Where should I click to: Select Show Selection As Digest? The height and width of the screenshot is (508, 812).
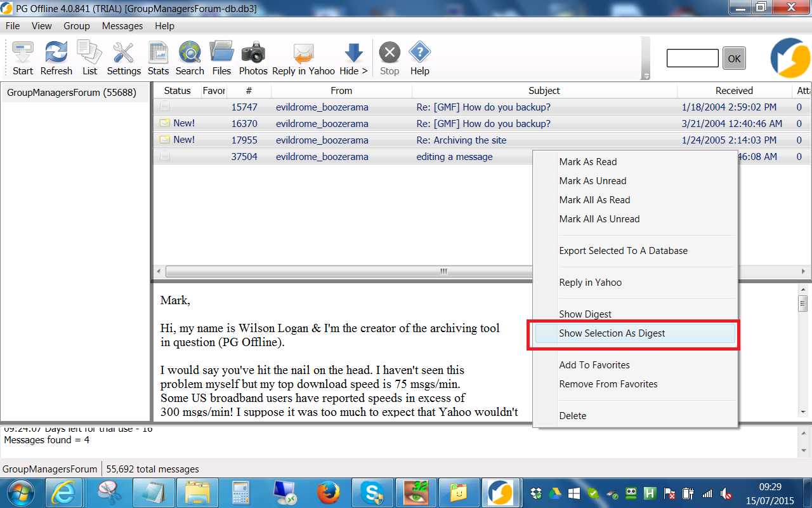[635, 333]
